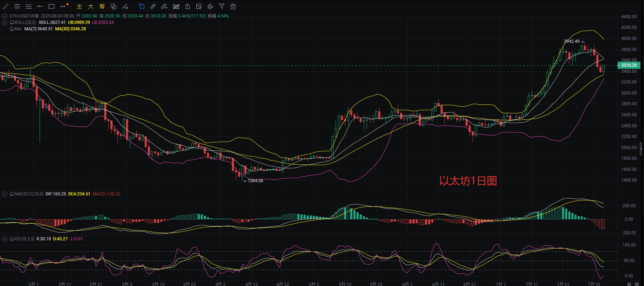
Task: Click the trash can to delete drawings
Action: [x=233, y=6]
